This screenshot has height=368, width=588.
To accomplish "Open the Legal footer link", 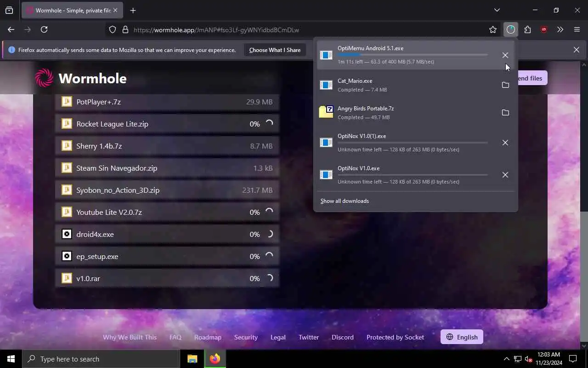I will pyautogui.click(x=278, y=337).
